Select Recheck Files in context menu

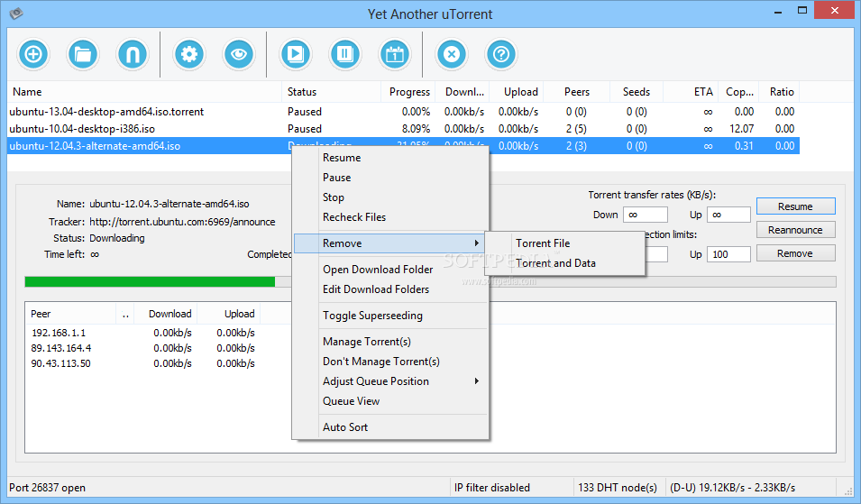point(390,217)
